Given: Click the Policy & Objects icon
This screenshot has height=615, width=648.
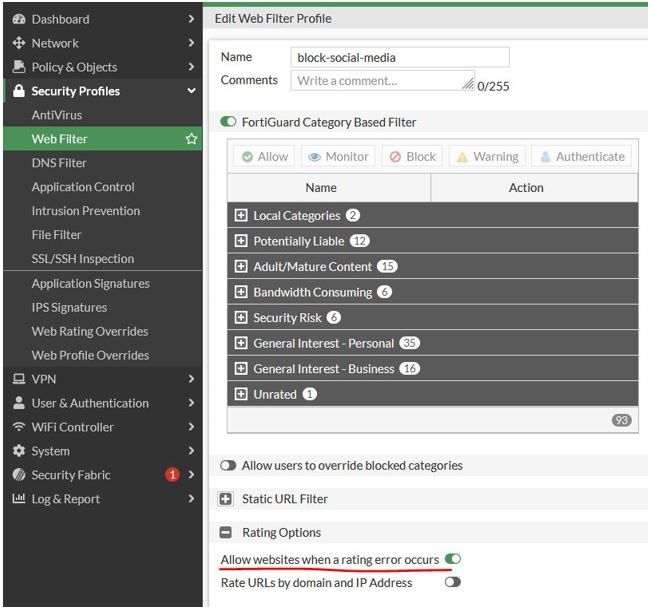Looking at the screenshot, I should coord(18,67).
